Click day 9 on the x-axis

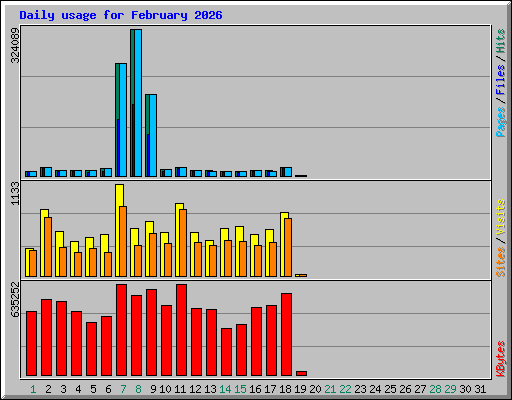click(153, 389)
